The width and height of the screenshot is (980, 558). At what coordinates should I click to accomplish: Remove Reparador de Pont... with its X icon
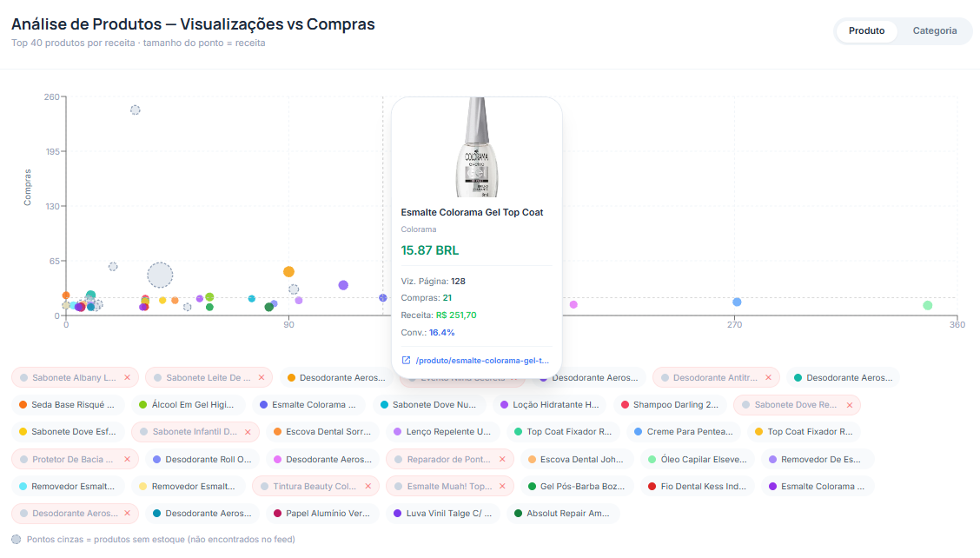(x=502, y=459)
